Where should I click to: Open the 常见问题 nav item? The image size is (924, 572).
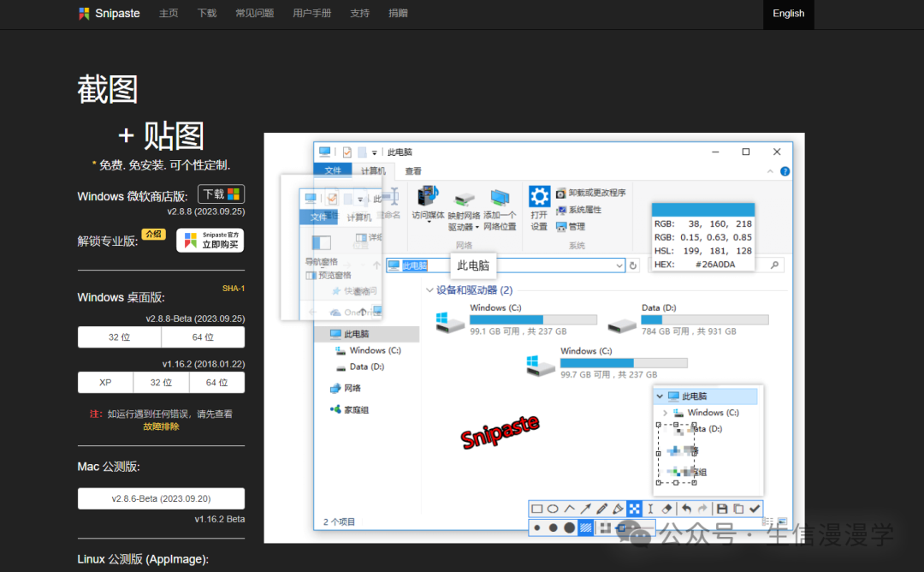point(255,13)
